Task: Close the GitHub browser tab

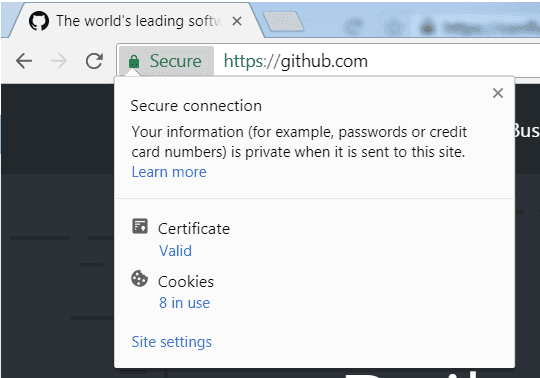Action: [x=237, y=21]
